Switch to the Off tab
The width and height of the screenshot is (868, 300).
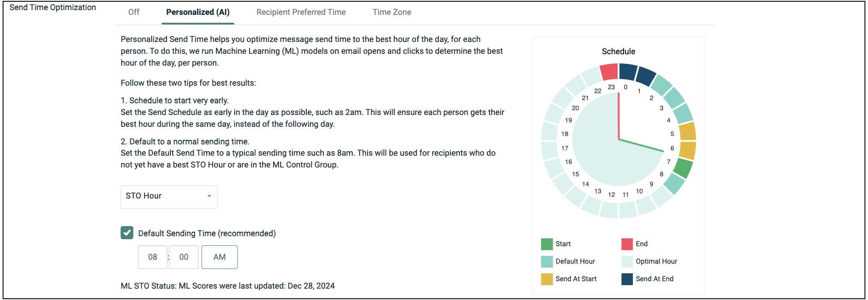[x=134, y=12]
